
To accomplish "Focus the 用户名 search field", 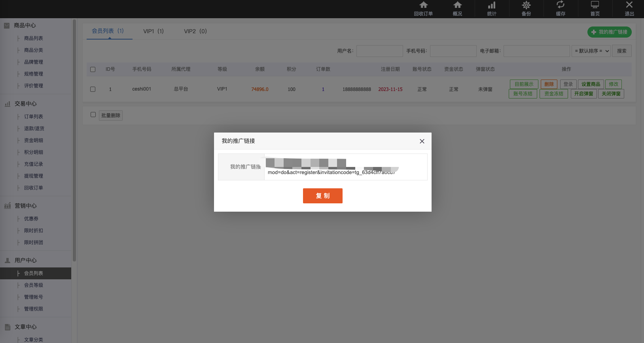I will point(380,51).
